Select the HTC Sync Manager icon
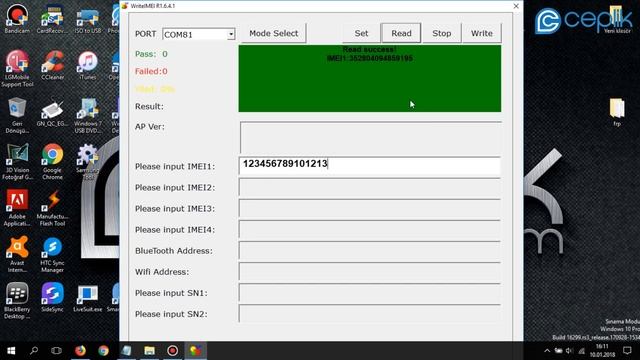Image resolution: width=640 pixels, height=360 pixels. coord(52,255)
